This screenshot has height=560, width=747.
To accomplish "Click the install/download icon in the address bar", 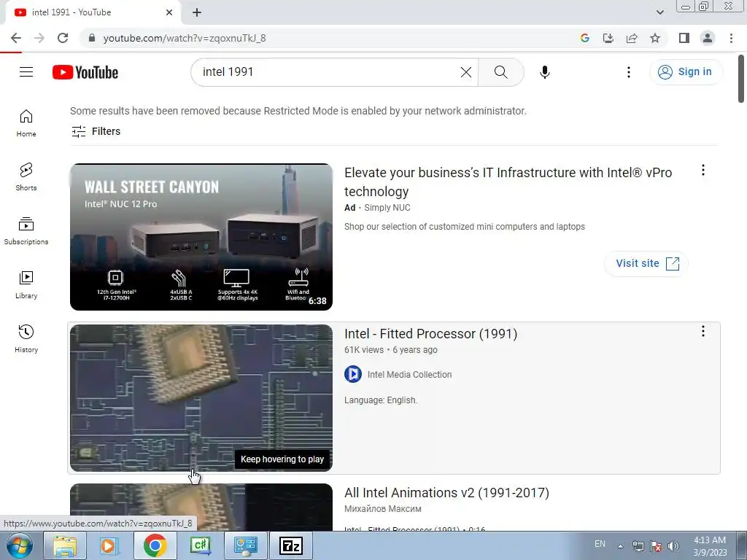I will pyautogui.click(x=608, y=38).
